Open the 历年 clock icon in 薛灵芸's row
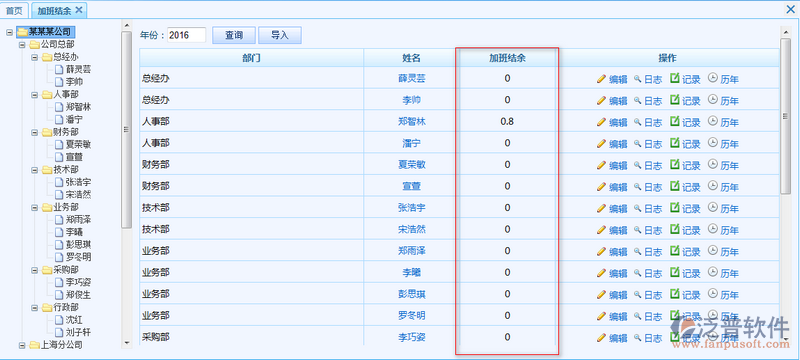Screen dimensions: 800x360 pos(713,78)
